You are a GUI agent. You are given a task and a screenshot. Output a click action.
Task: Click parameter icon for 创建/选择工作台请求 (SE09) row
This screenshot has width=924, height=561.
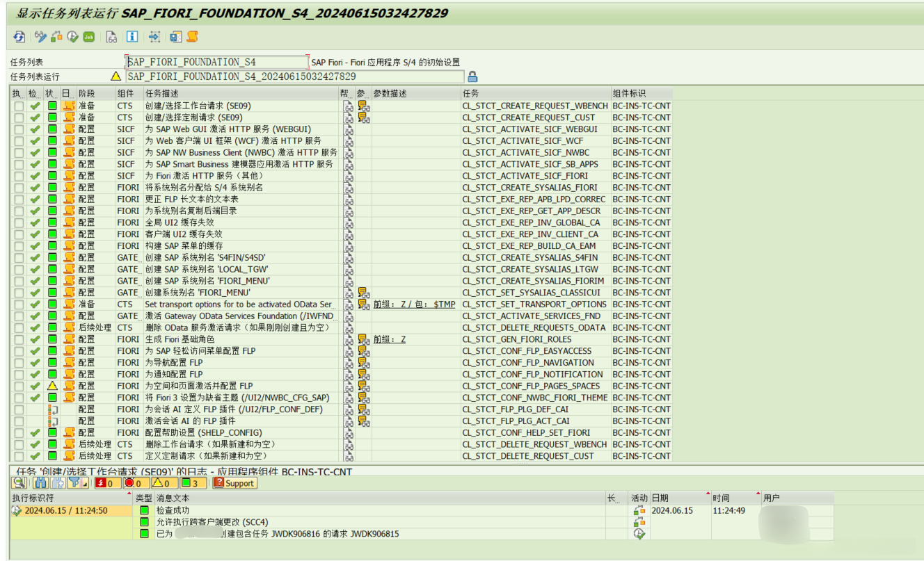pyautogui.click(x=363, y=106)
